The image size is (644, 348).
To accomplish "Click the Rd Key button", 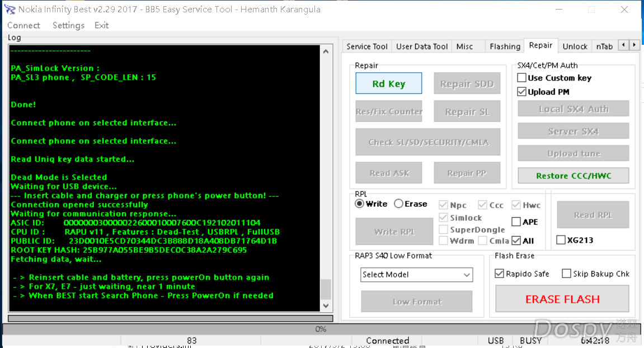I will (x=388, y=83).
